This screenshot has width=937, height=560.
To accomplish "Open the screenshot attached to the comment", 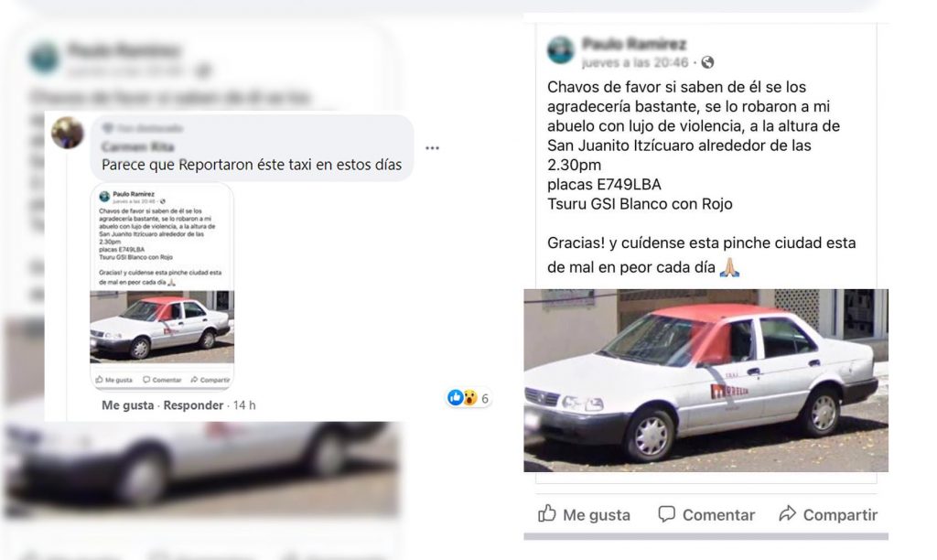I will 162,286.
